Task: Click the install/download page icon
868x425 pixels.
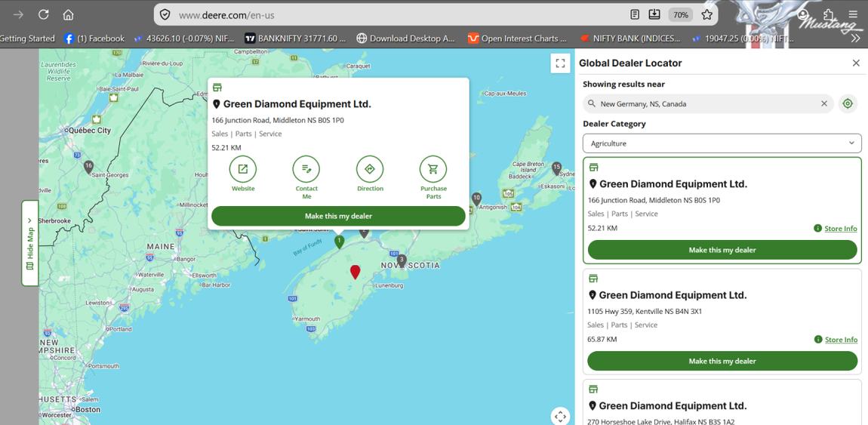Action: [x=654, y=15]
